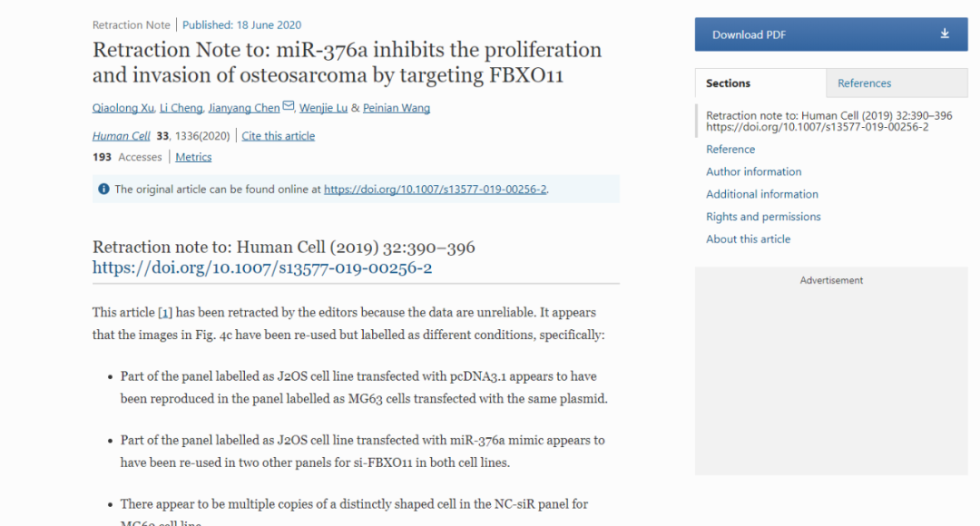Click the Cite this article link
Image resolution: width=980 pixels, height=526 pixels.
(279, 136)
